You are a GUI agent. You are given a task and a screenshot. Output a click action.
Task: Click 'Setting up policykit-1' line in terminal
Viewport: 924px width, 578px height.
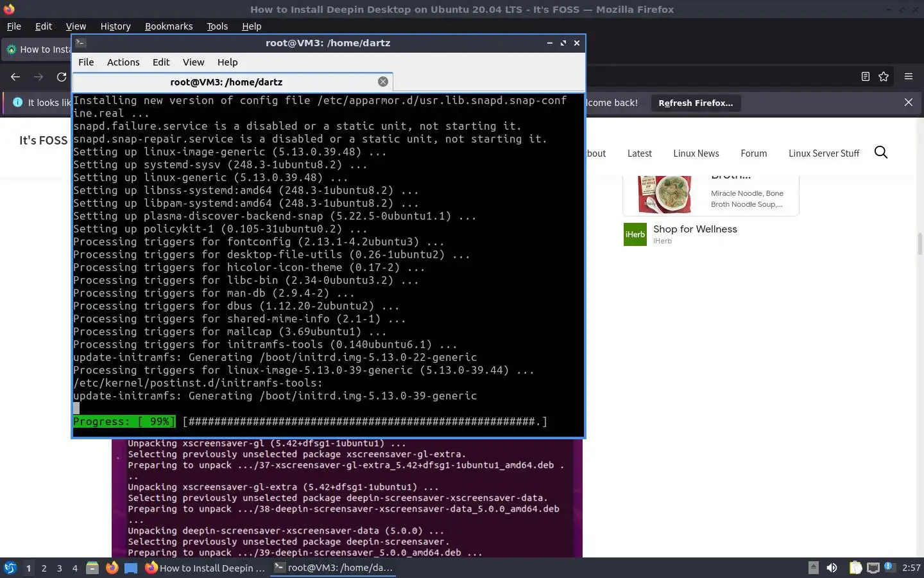tap(220, 229)
